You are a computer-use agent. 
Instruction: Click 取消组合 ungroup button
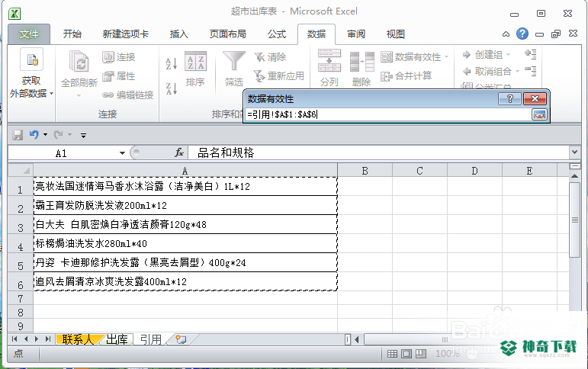point(487,71)
